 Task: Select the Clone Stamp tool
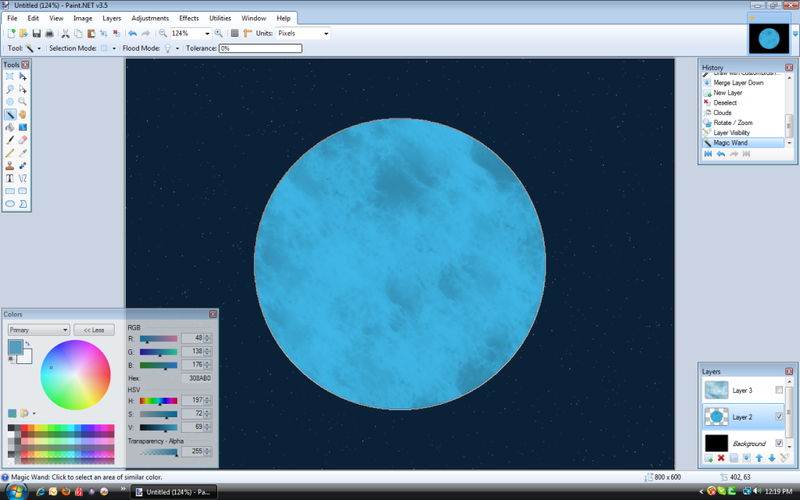10,165
